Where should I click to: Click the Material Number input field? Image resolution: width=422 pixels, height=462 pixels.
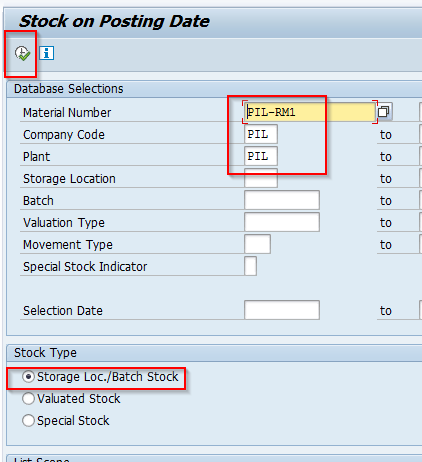[x=309, y=112]
